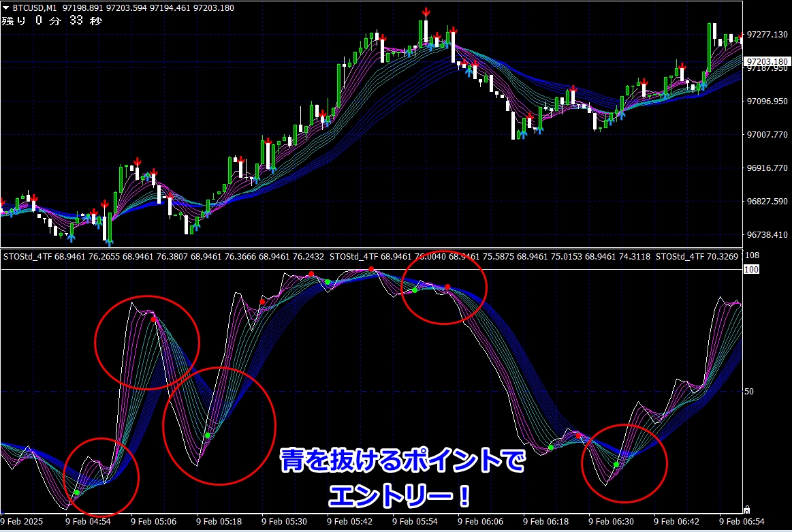The width and height of the screenshot is (792, 532).
Task: Click the remaining time countdown text
Action: 52,20
